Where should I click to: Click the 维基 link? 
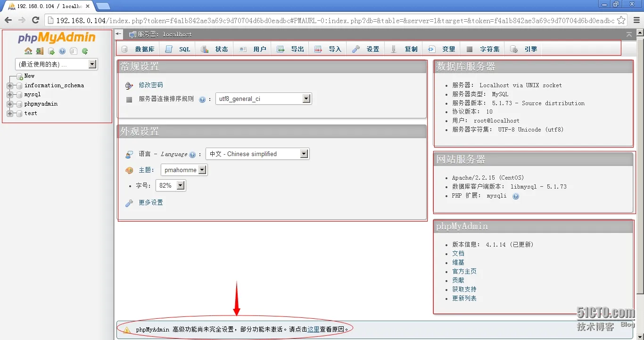tap(458, 263)
